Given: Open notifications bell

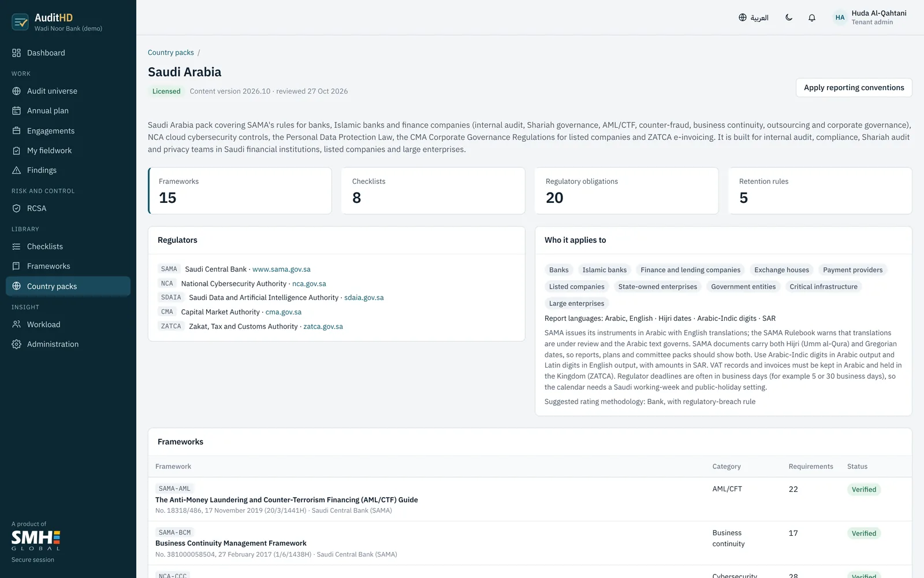Looking at the screenshot, I should click(x=811, y=17).
